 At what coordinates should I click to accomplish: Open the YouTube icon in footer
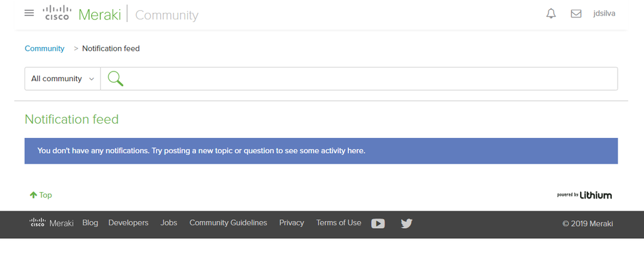coord(378,224)
